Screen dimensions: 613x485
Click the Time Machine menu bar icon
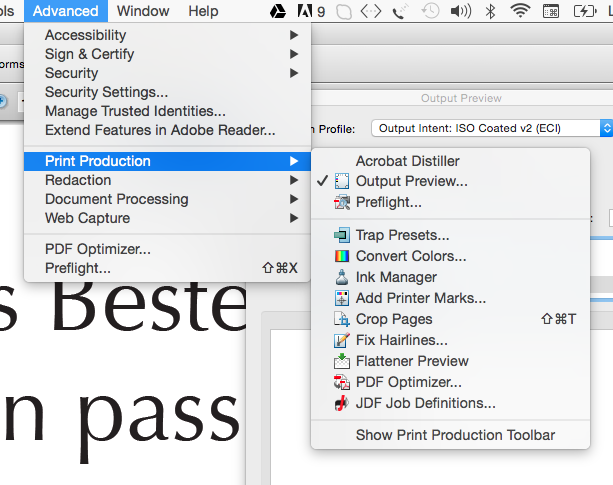430,11
